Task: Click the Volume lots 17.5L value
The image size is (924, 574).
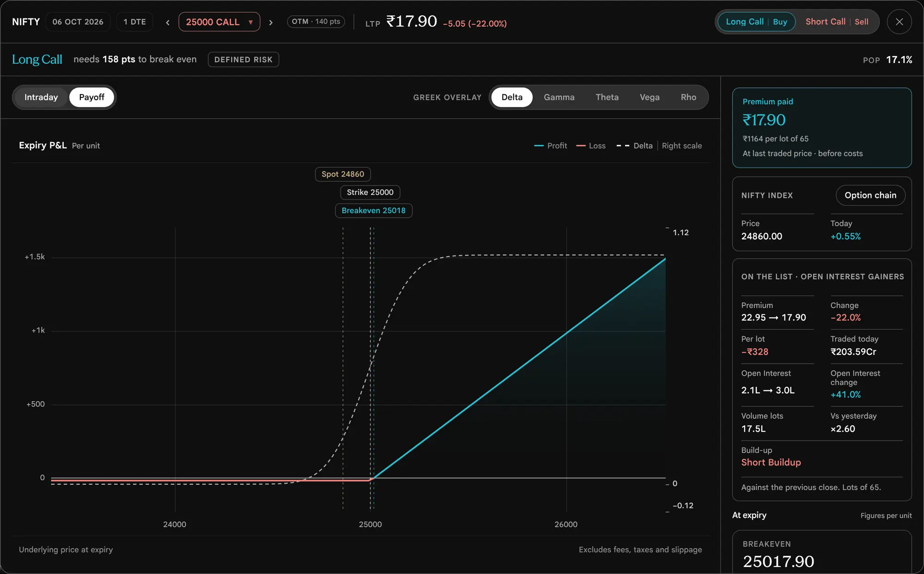Action: click(x=754, y=429)
